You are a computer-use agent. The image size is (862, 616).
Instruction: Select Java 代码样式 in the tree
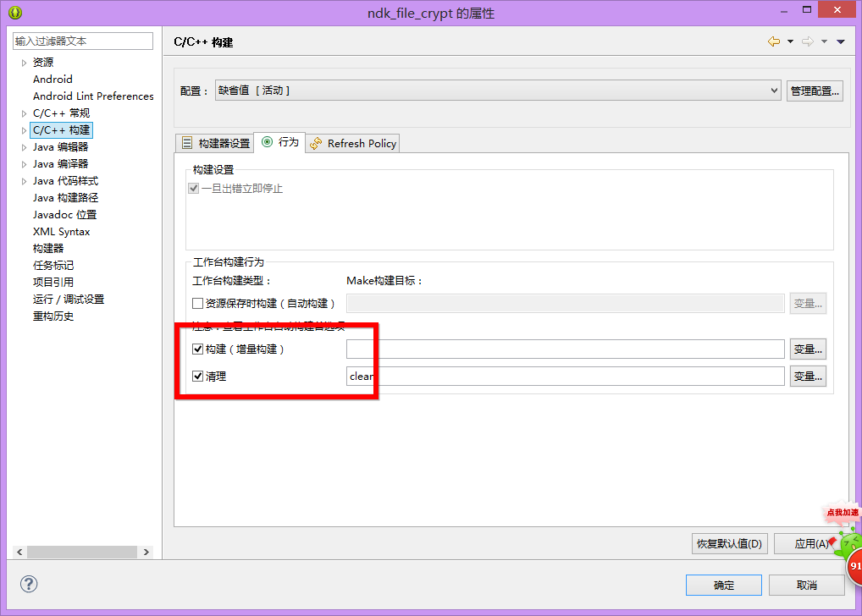click(65, 181)
